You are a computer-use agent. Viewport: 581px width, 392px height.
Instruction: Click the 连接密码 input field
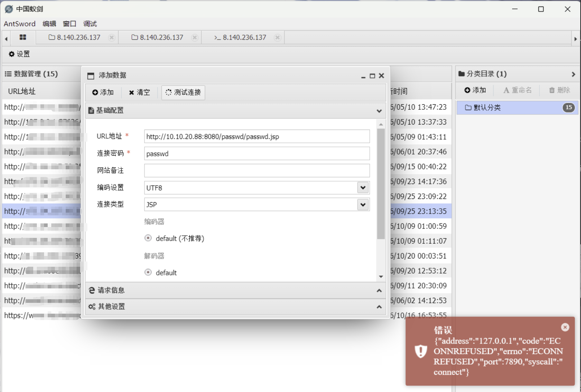coord(257,153)
